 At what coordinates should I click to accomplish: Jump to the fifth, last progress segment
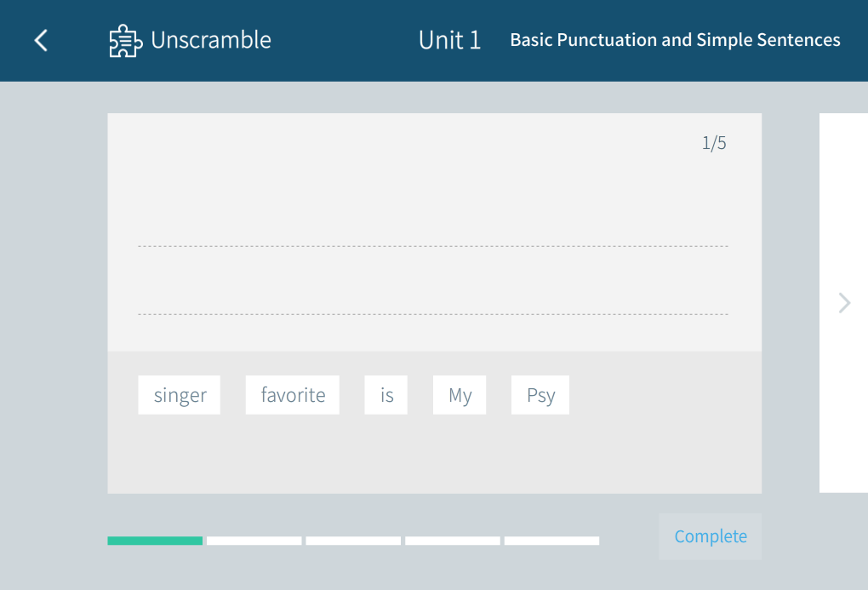(551, 541)
